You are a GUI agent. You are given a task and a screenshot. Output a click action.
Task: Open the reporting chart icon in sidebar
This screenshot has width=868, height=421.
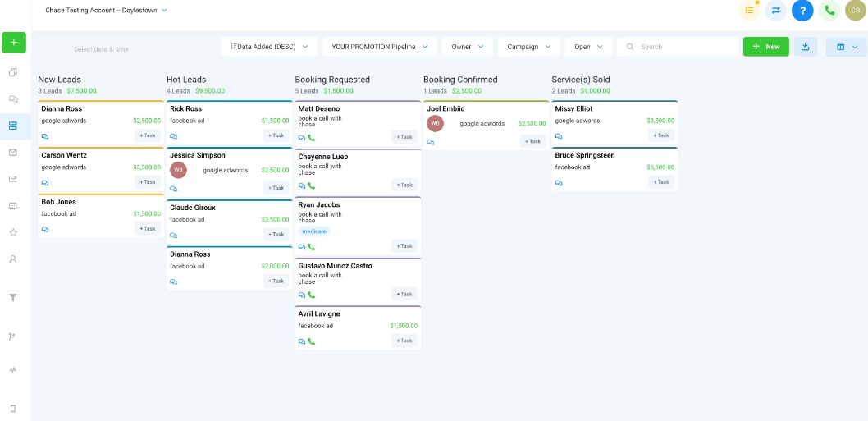13,179
